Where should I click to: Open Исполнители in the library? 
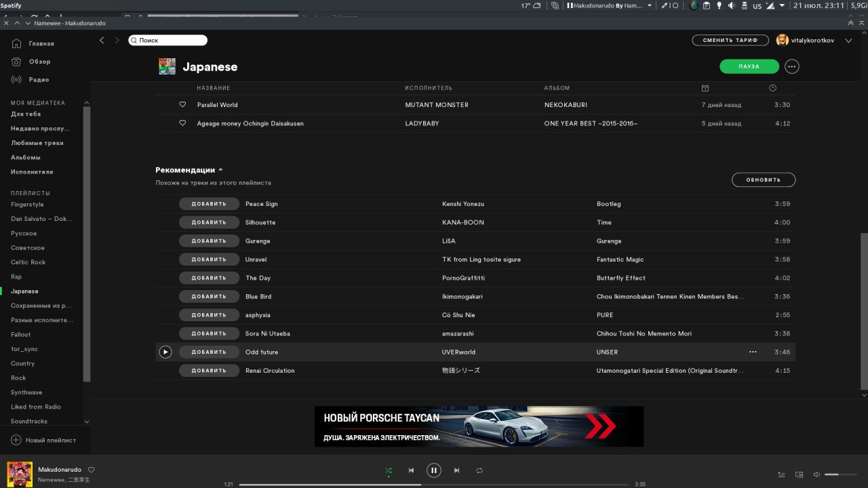pyautogui.click(x=32, y=172)
